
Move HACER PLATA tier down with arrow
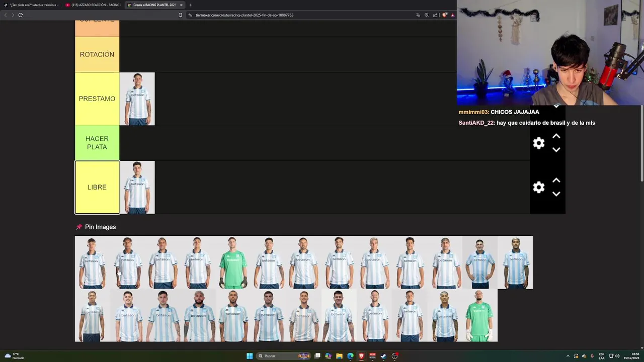coord(556,150)
